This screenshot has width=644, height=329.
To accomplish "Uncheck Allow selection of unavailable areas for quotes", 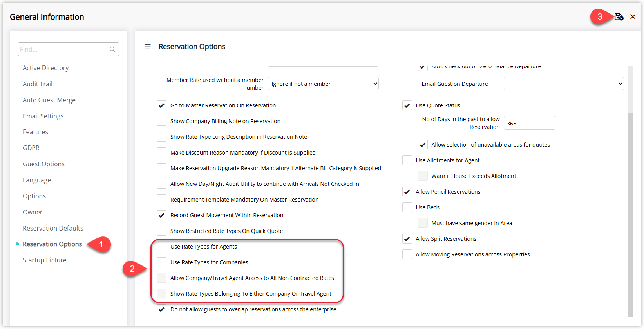I will [x=423, y=145].
